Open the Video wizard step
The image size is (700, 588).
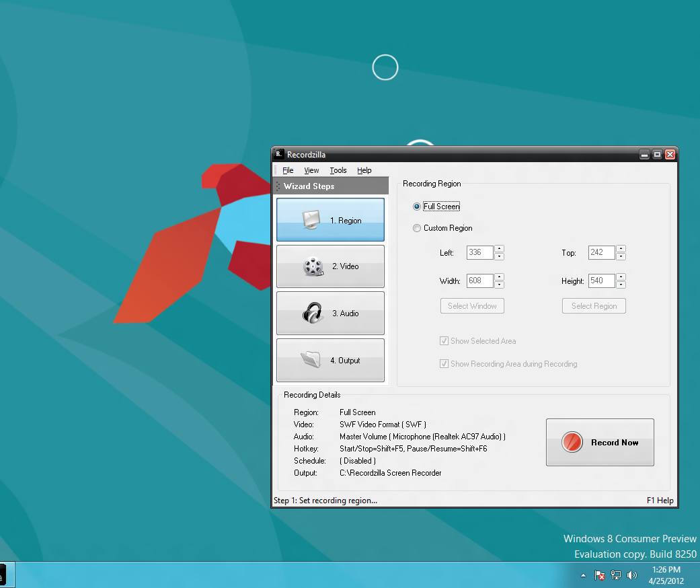click(330, 266)
